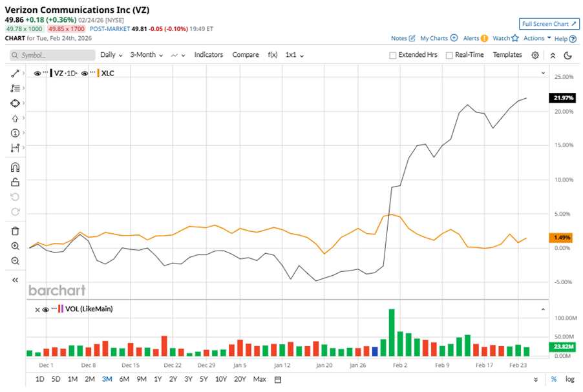Screen dimensions: 583x392
Task: Focus the Symbol search field
Action: click(x=53, y=56)
